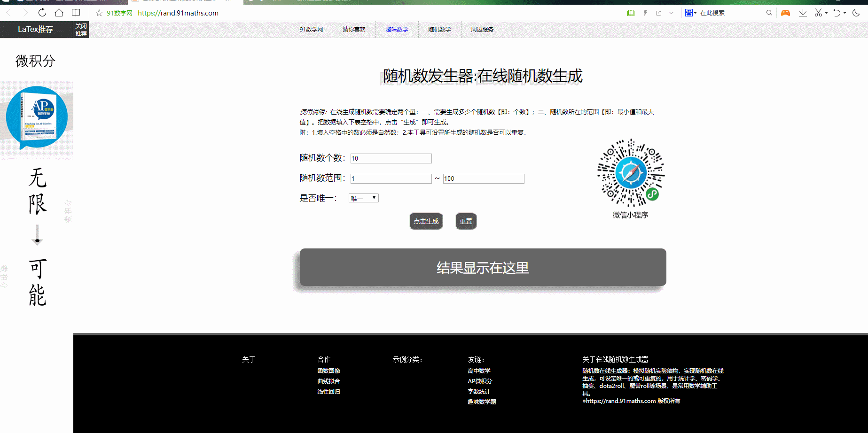Screen dimensions: 868x433
Task: Open footer link AP微积分
Action: coord(480,381)
